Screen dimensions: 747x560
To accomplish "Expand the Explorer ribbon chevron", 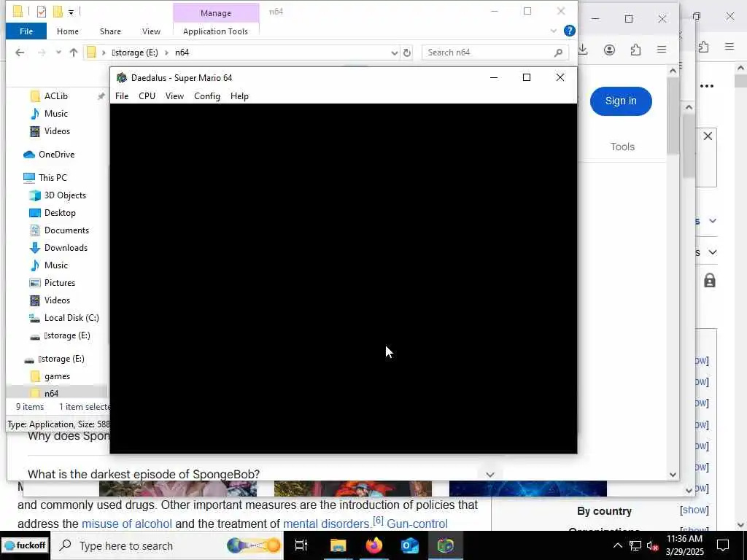I will click(554, 31).
